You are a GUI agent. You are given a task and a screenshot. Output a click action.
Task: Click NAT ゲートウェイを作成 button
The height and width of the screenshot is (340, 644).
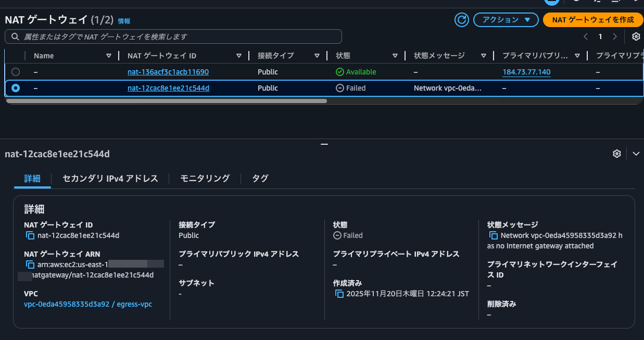(593, 20)
